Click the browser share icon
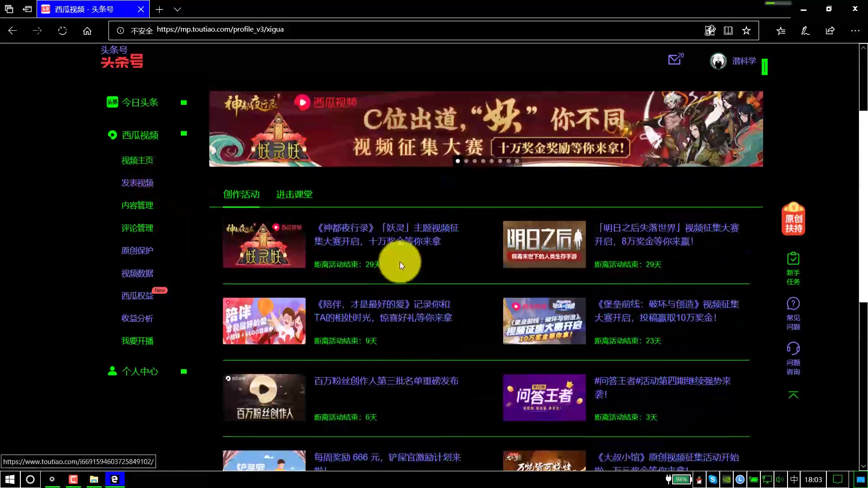868x488 pixels. (830, 31)
